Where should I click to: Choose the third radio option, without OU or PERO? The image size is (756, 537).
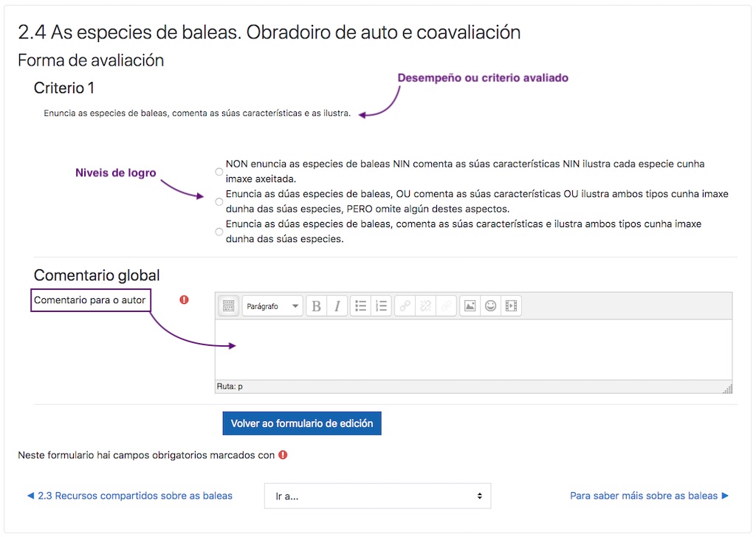(x=219, y=232)
